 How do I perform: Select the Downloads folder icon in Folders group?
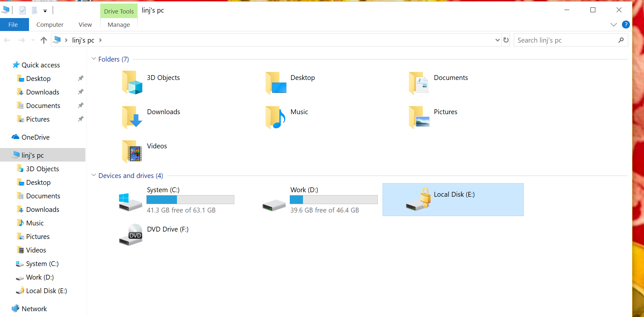point(132,117)
